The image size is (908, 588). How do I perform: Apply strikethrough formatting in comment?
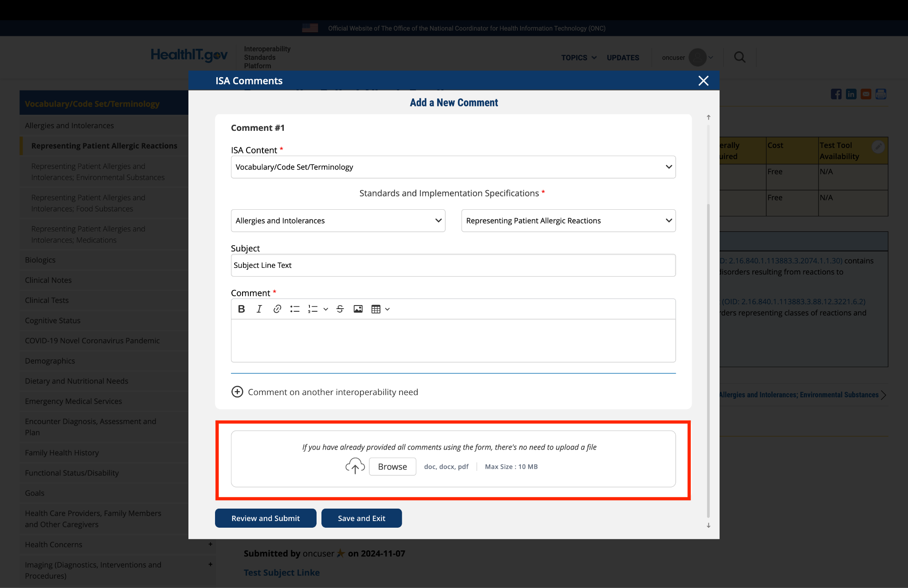[340, 309]
